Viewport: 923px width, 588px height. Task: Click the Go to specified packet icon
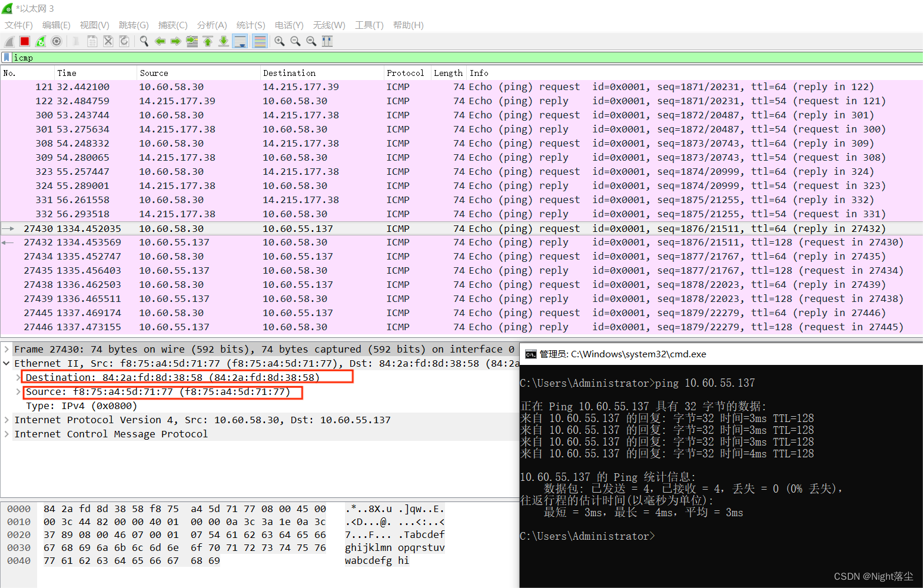click(192, 41)
